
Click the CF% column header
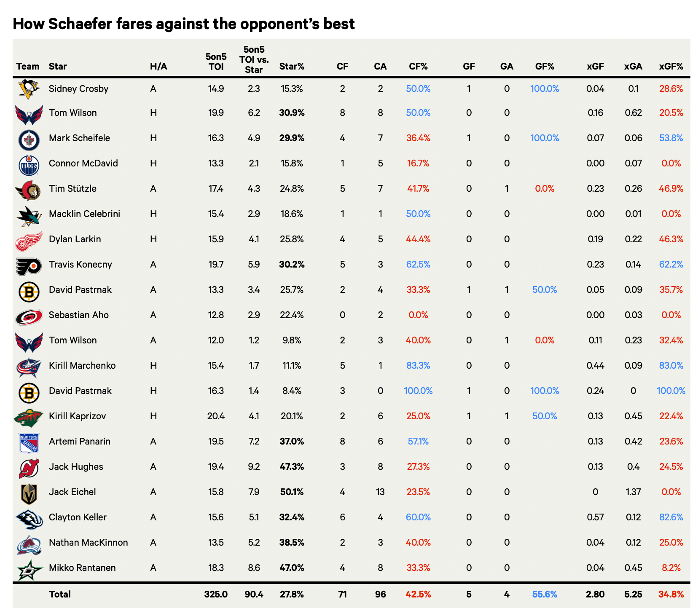click(418, 67)
